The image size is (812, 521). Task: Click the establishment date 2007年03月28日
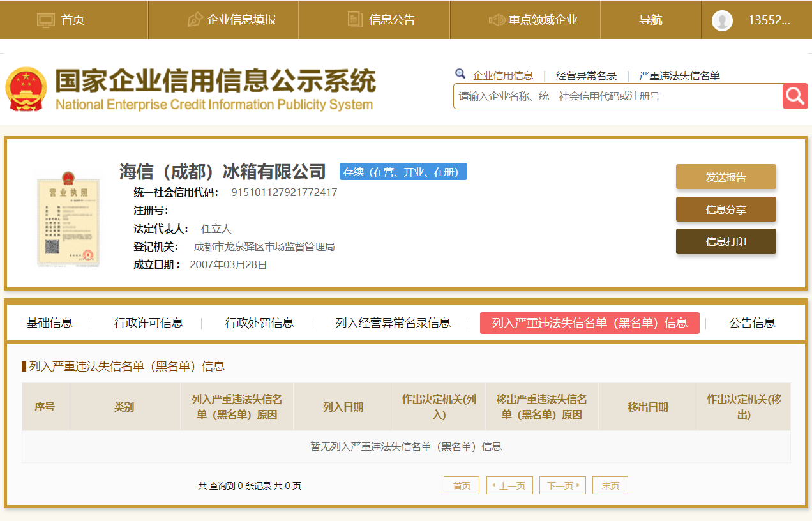click(x=229, y=264)
